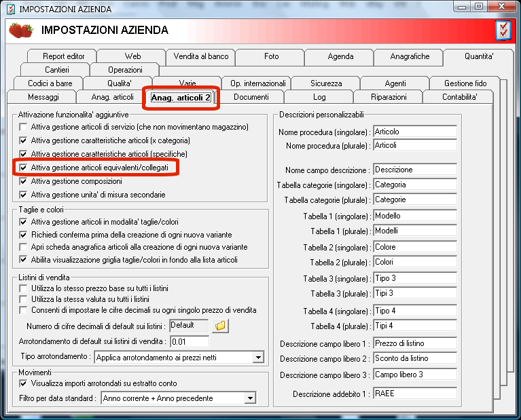Click the title bar application icon

pyautogui.click(x=11, y=9)
